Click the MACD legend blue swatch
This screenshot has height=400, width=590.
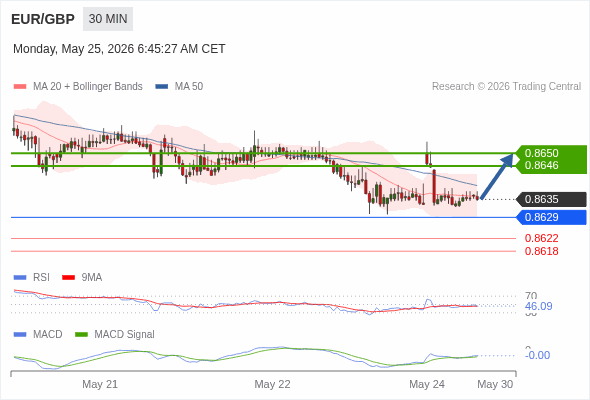(x=20, y=335)
